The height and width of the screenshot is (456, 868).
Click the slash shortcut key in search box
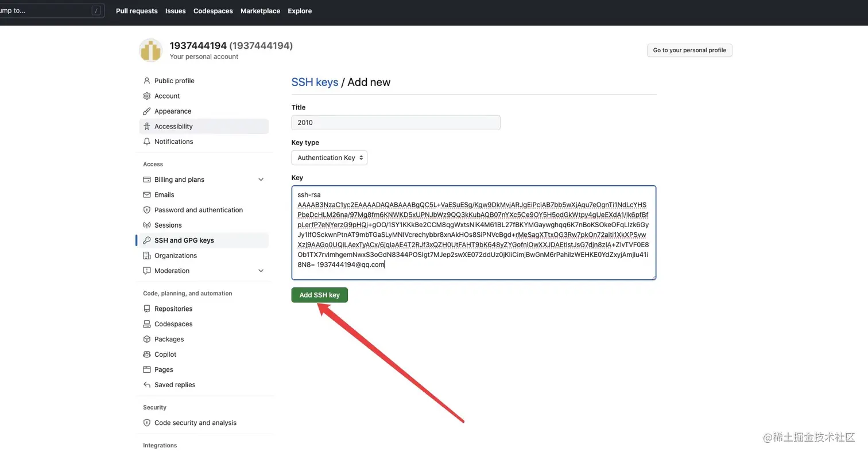96,10
